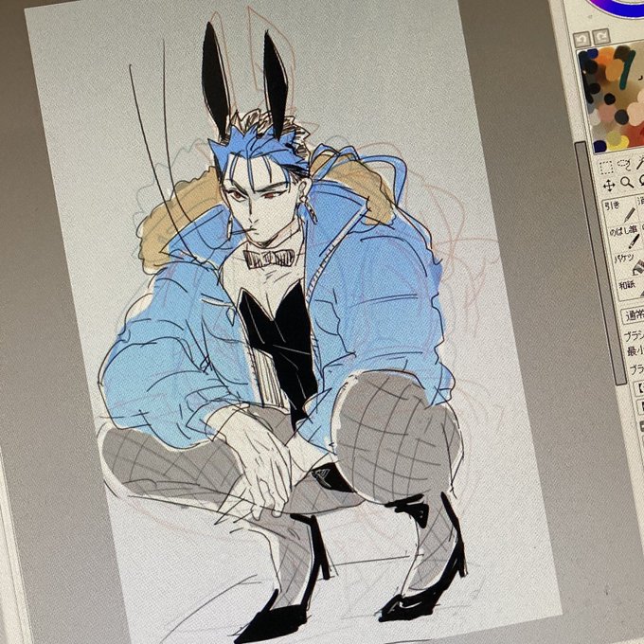Image resolution: width=644 pixels, height=644 pixels.
Task: Select the zoom magnifier tool
Action: 627,183
